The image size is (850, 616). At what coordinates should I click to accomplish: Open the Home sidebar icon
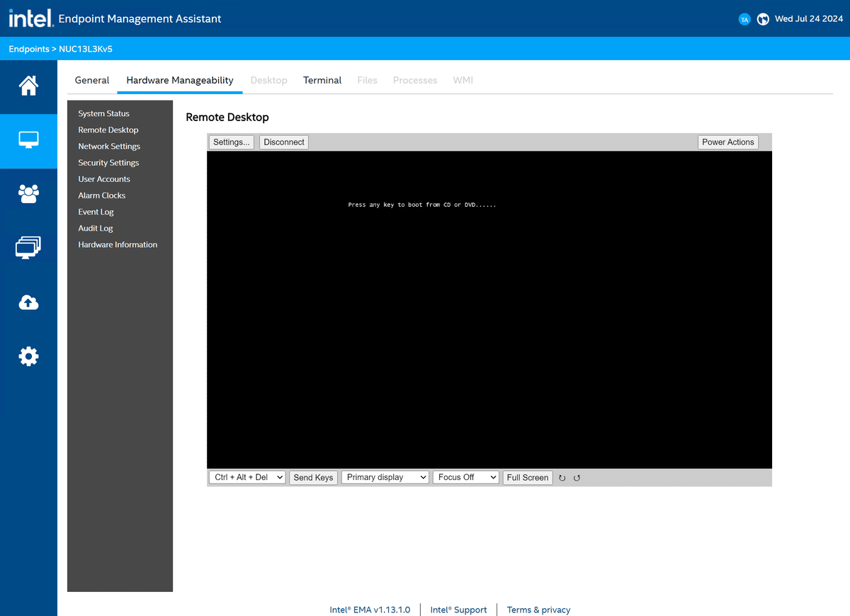[x=28, y=86]
